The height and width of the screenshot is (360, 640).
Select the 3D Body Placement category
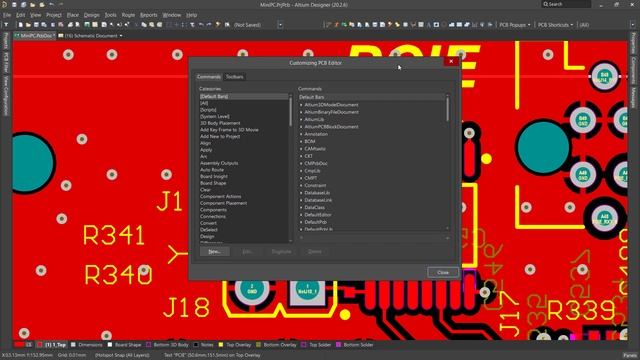pyautogui.click(x=220, y=123)
